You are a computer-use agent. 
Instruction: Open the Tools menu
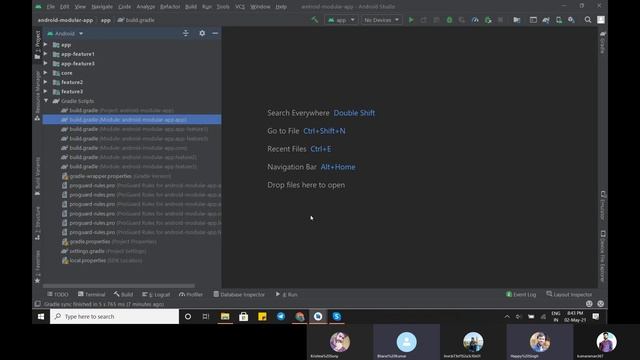tap(223, 7)
